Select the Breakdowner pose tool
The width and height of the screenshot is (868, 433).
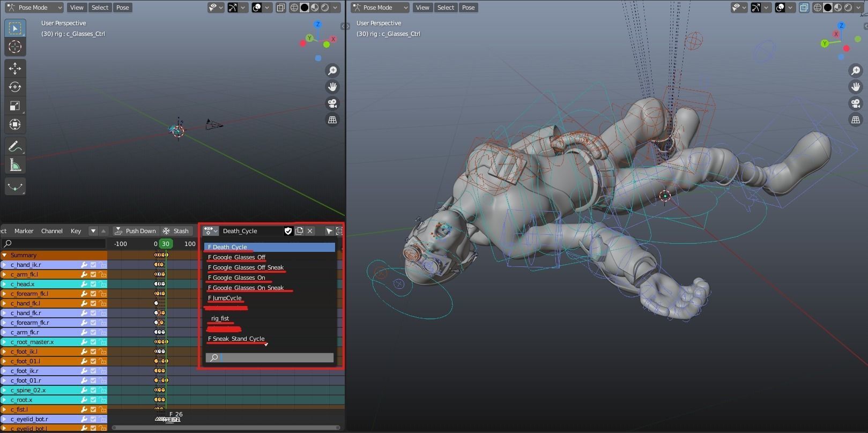[x=15, y=186]
